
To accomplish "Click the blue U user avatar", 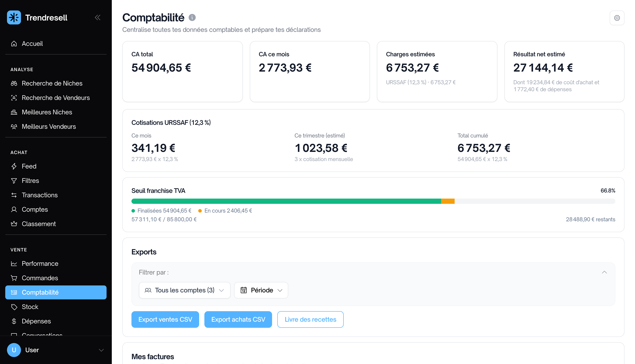I will click(x=14, y=350).
